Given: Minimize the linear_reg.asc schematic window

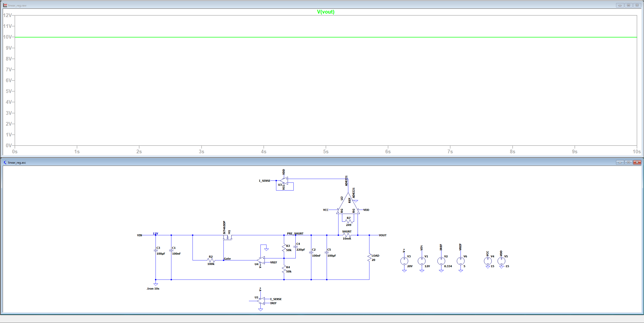Looking at the screenshot, I should tap(620, 162).
